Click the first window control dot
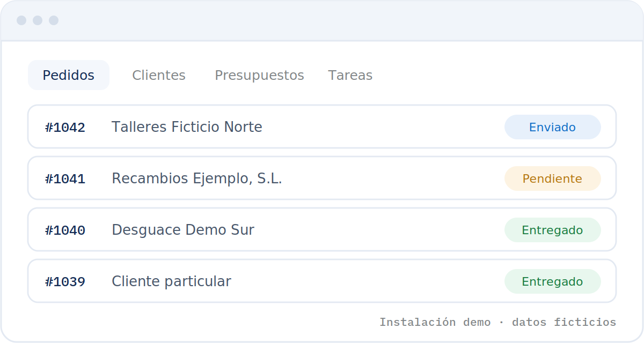Screen dimensions: 644x343 click(21, 20)
